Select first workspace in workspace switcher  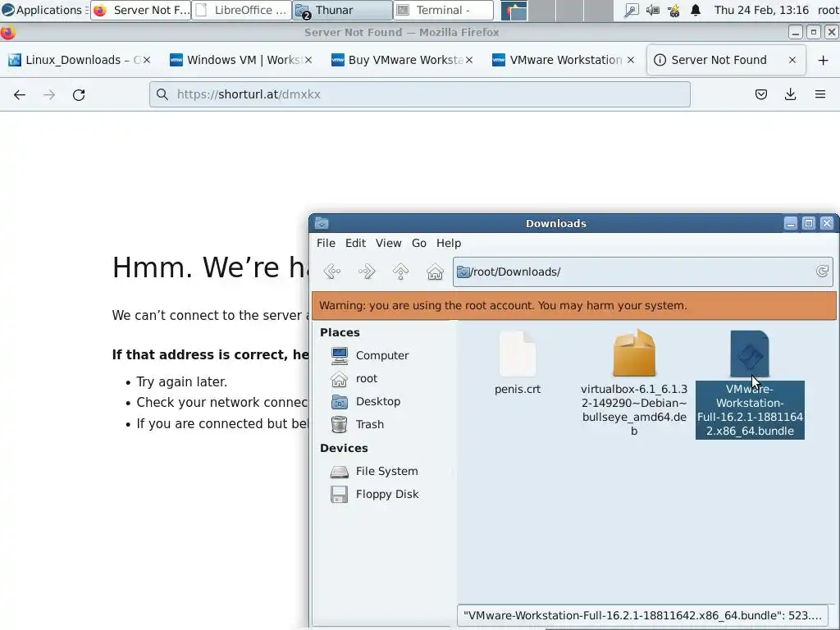tap(514, 10)
